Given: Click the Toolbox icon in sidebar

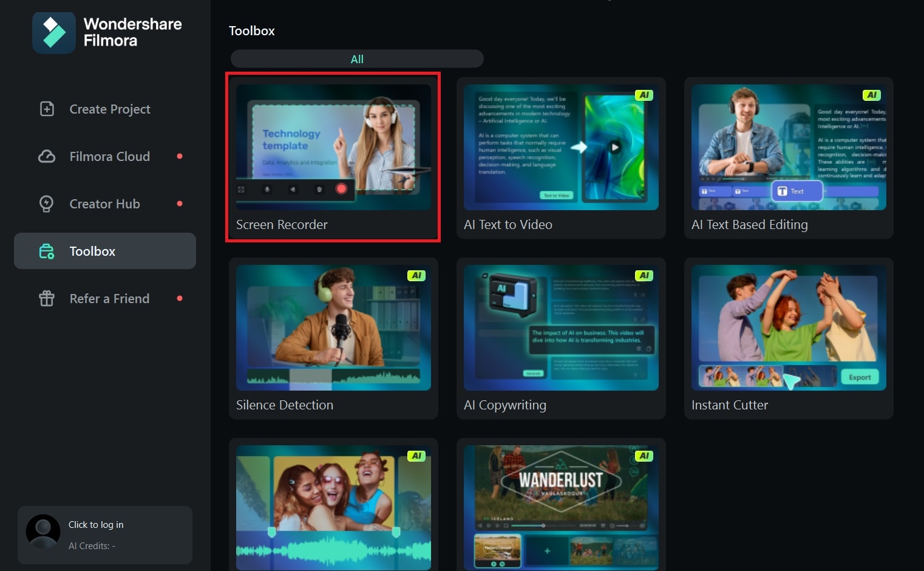Looking at the screenshot, I should pos(47,251).
